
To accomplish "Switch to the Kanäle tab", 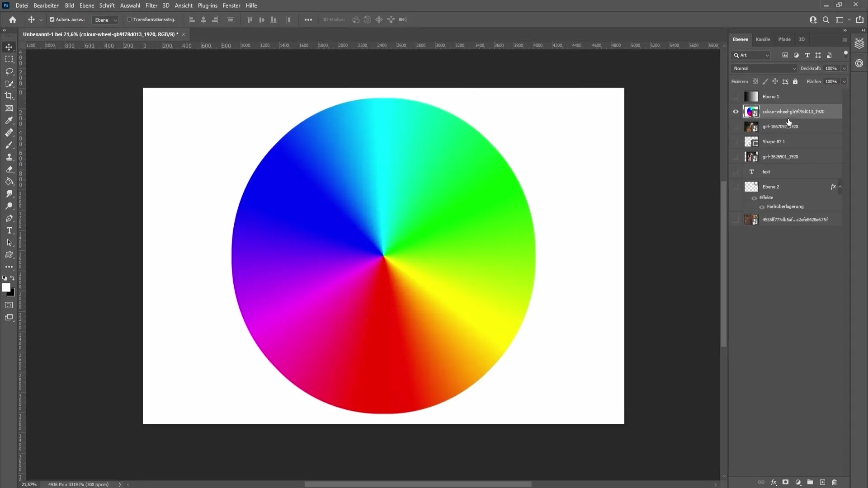I will coord(763,39).
